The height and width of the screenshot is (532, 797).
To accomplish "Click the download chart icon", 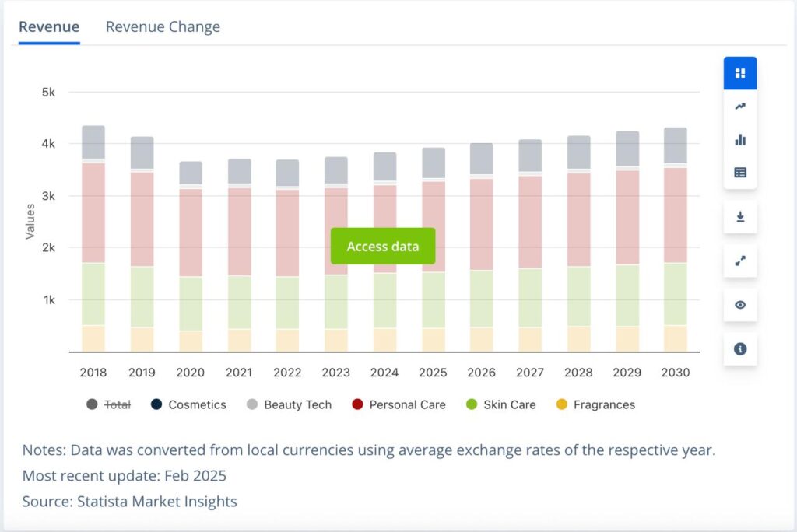I will (739, 217).
